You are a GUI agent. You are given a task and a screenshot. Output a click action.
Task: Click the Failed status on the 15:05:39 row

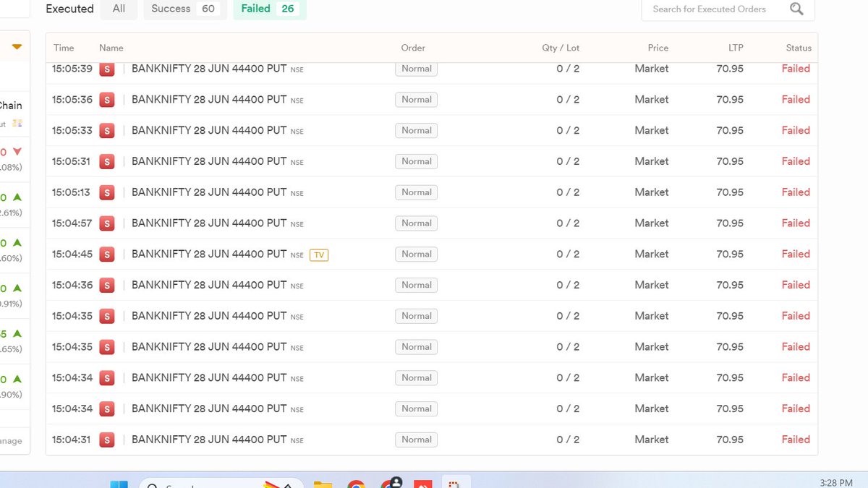point(796,69)
